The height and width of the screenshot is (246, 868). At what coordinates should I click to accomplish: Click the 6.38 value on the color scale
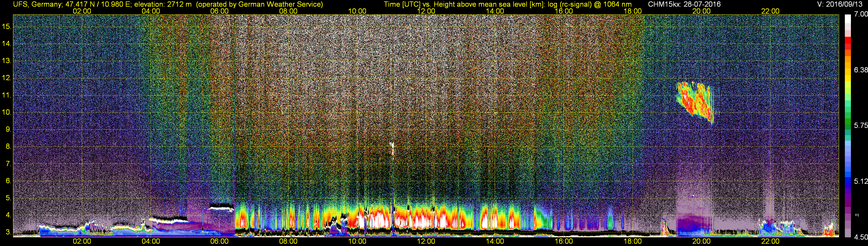[x=861, y=70]
